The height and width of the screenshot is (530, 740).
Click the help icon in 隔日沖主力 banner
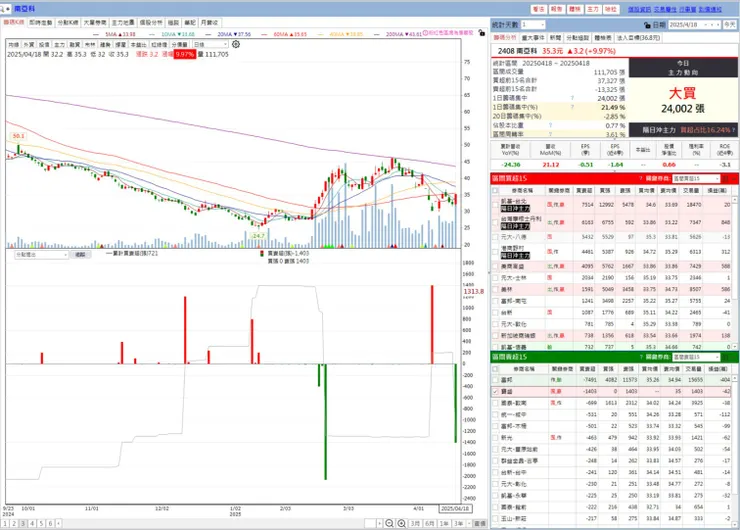click(x=733, y=129)
